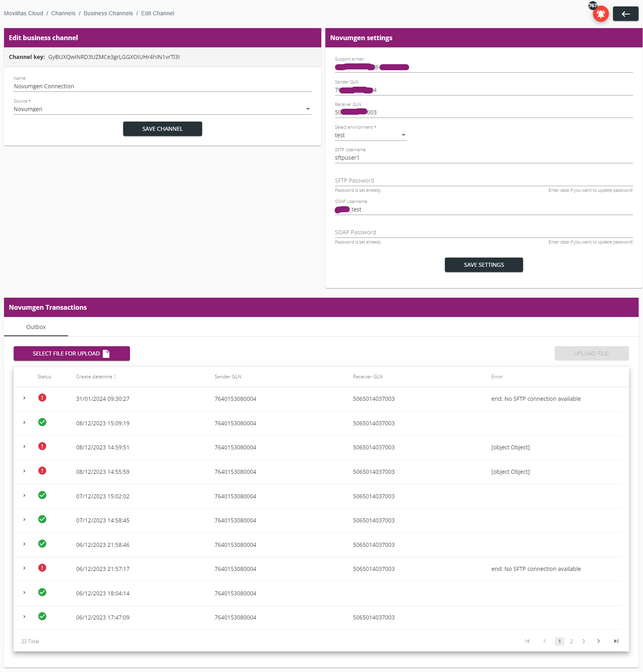Click the SAVE CHANNEL button

162,129
